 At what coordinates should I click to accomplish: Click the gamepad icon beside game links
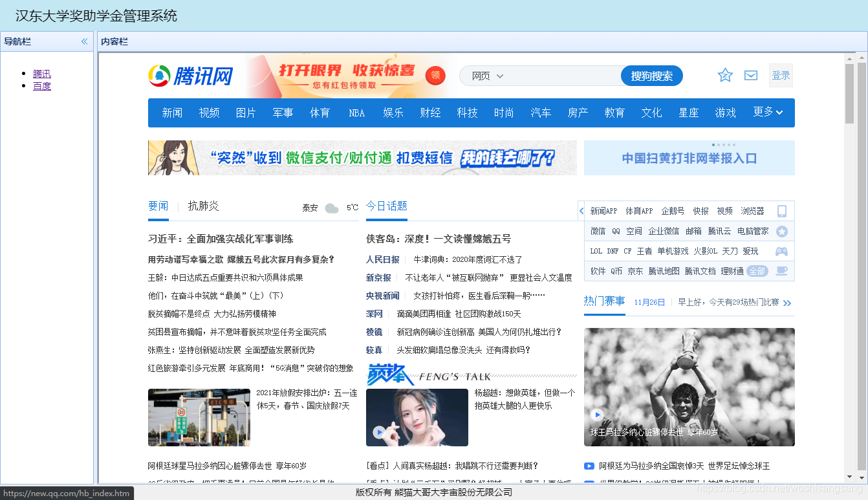(782, 251)
